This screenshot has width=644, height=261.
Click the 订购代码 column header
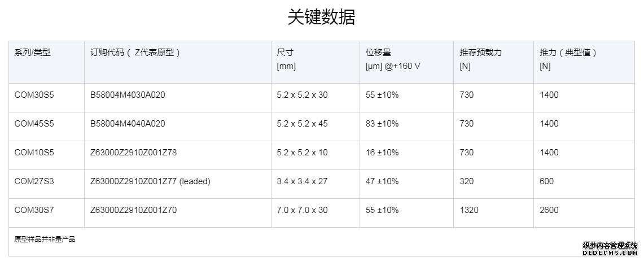coord(135,53)
